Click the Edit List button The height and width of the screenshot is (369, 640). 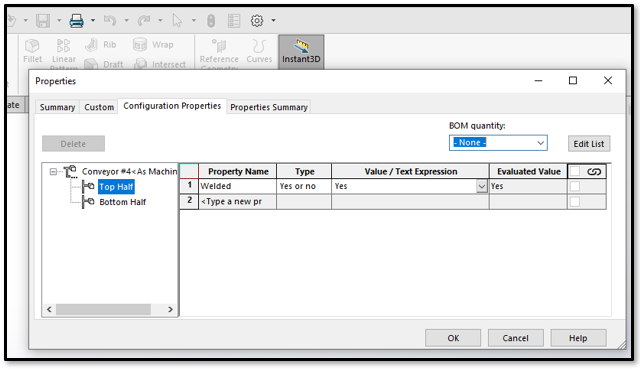point(589,144)
